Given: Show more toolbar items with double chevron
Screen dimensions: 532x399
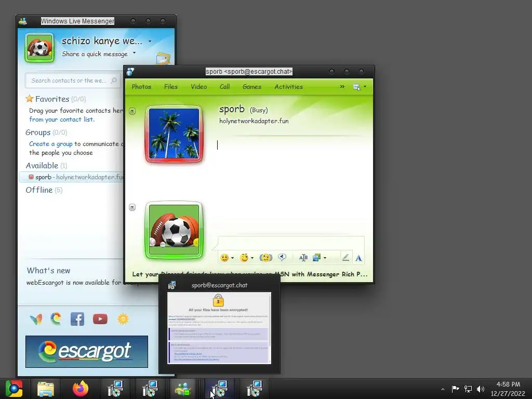Looking at the screenshot, I should pos(342,87).
